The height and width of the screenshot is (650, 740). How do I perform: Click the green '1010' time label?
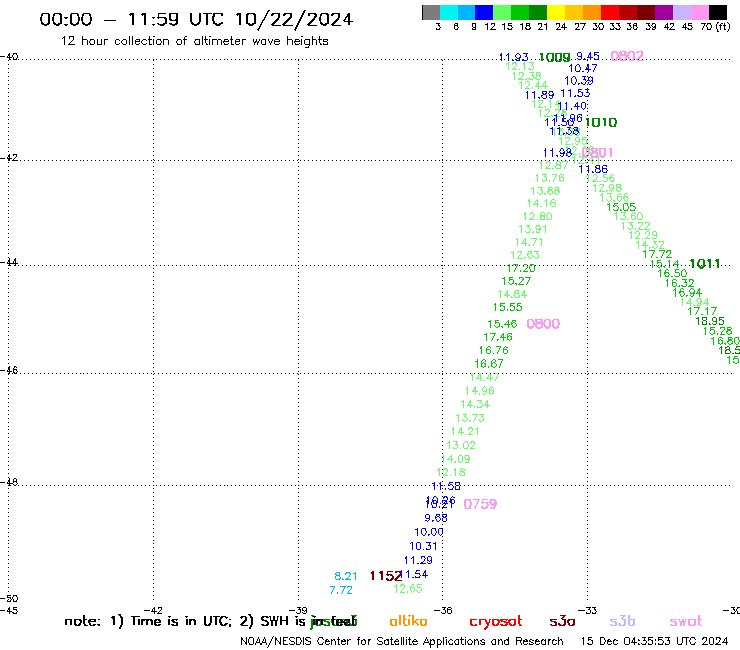(x=601, y=123)
